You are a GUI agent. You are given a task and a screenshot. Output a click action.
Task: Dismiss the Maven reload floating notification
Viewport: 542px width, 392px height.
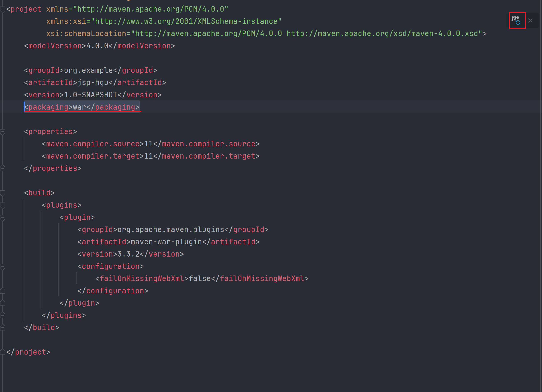(x=530, y=20)
